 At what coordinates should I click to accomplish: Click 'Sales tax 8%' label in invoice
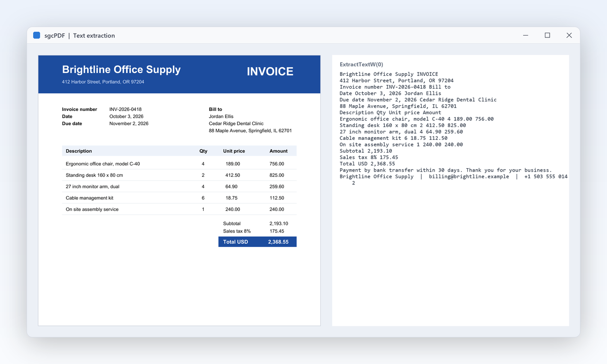pyautogui.click(x=237, y=231)
